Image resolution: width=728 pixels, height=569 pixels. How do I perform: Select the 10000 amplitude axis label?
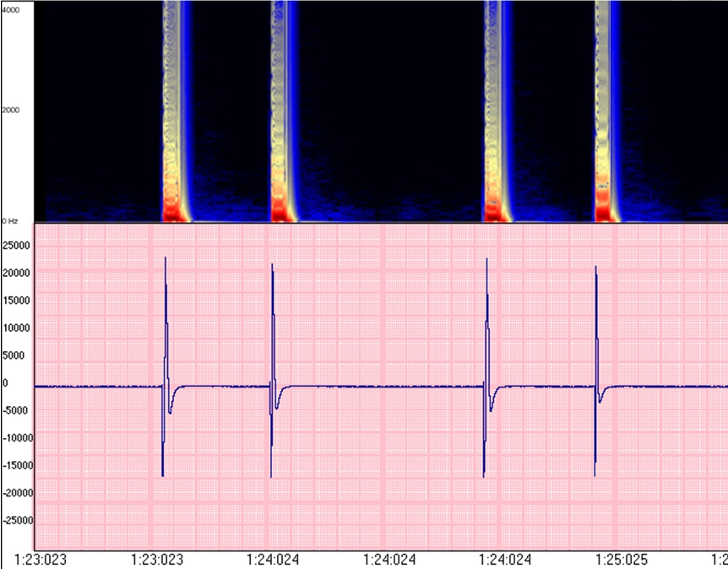point(17,328)
